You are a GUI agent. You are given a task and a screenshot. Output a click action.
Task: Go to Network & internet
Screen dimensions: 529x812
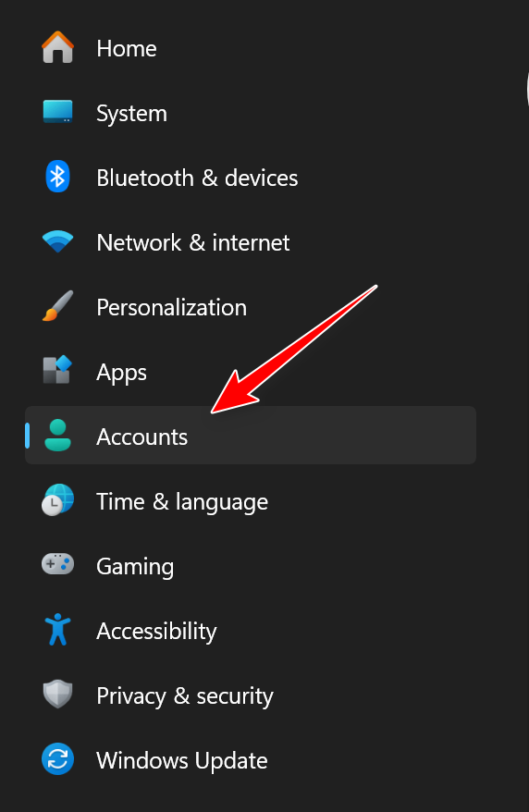point(193,243)
